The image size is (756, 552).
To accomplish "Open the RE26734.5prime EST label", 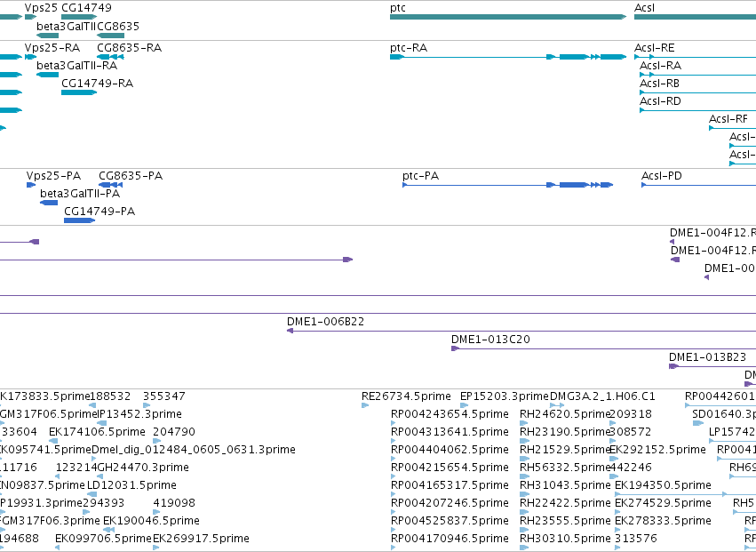I will (406, 396).
